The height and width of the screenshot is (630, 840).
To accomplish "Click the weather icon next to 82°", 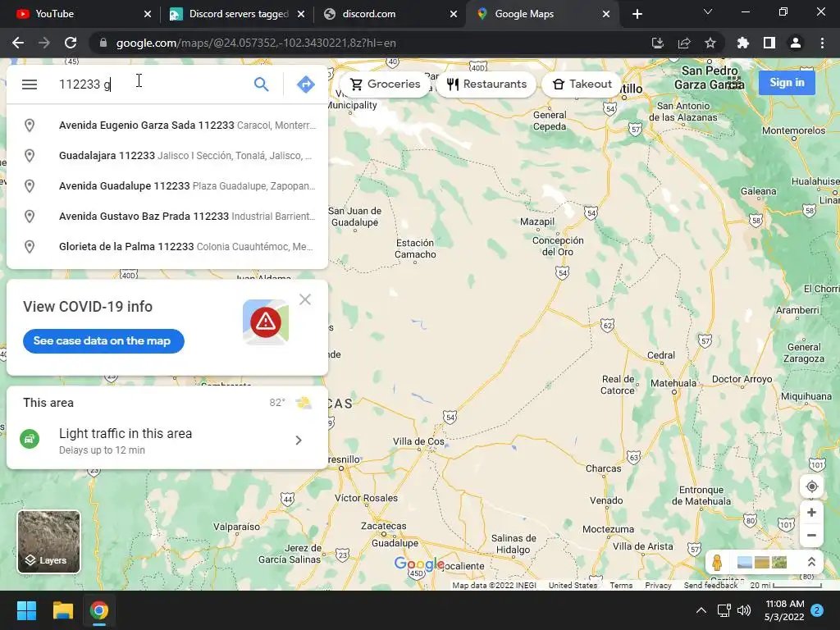I will coord(304,402).
